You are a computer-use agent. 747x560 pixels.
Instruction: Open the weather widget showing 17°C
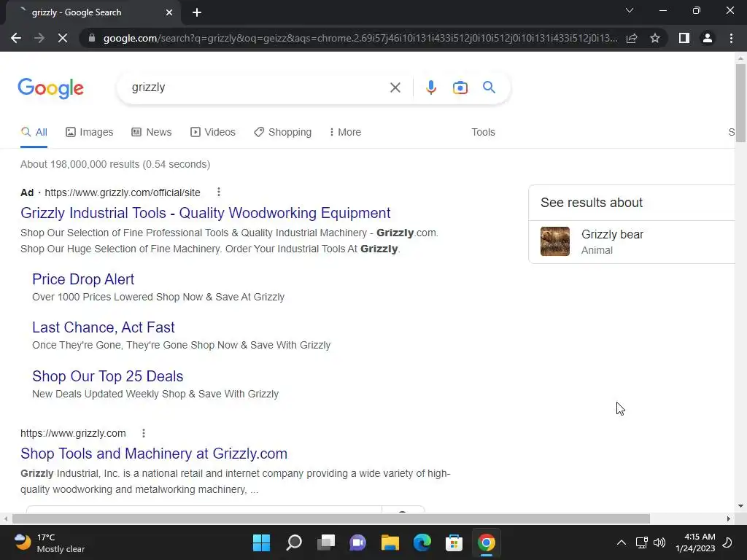click(49, 542)
